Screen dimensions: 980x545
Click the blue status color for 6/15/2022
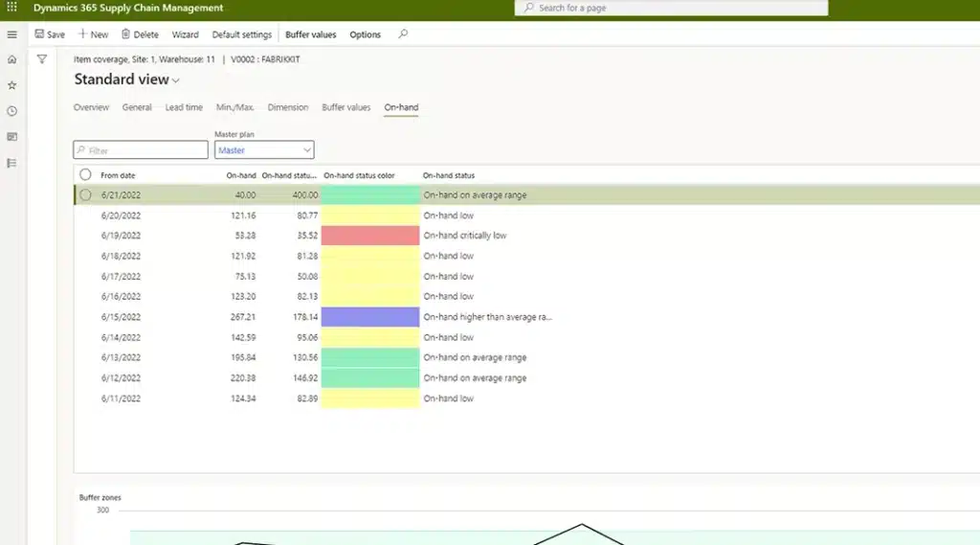pos(370,317)
